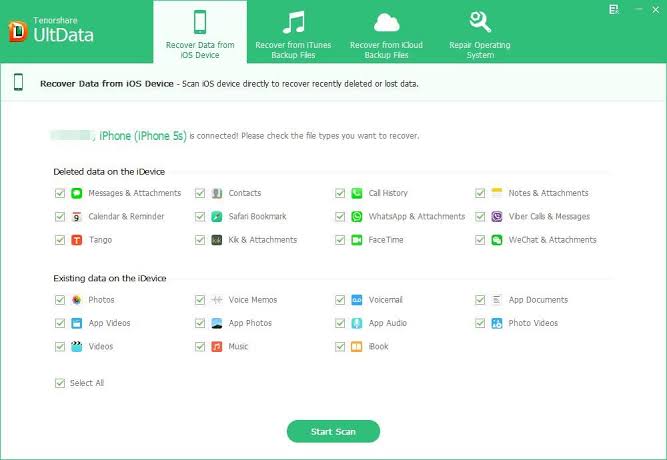The image size is (667, 460).
Task: Click the App Audio label
Action: [388, 323]
